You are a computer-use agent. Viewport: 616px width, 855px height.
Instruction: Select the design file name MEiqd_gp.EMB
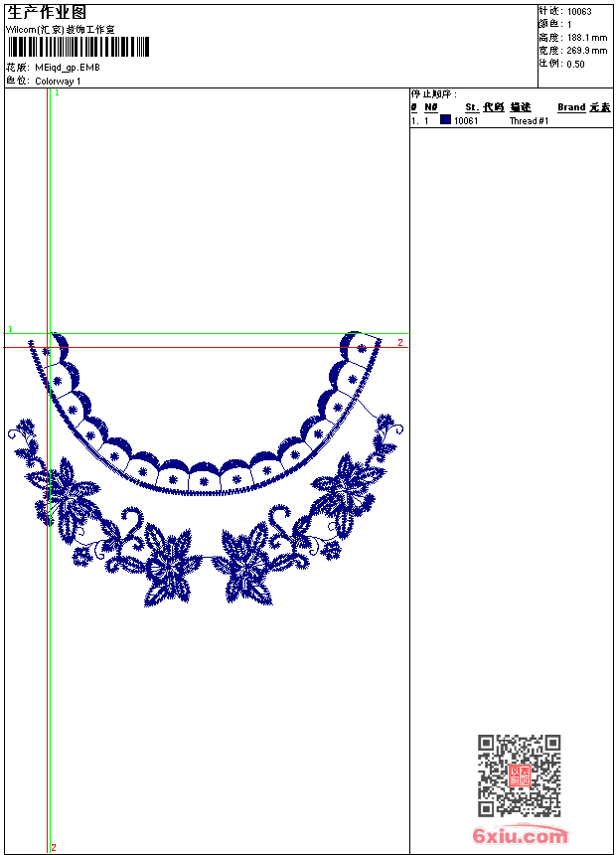67,68
